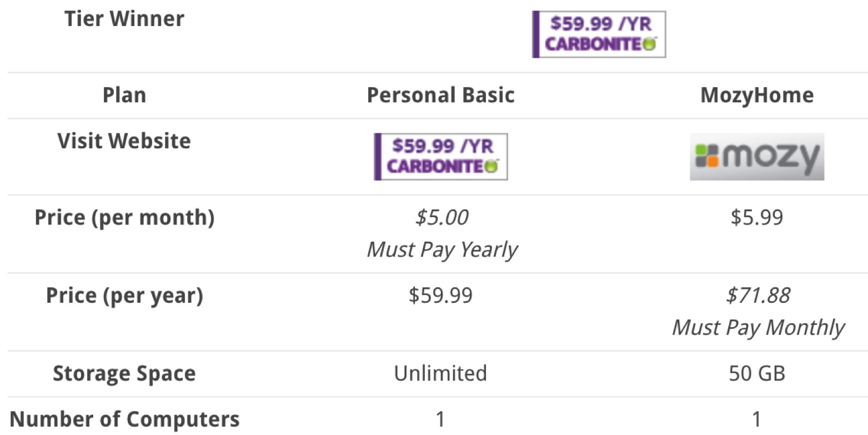Click the green Carbonite logo icon in Visit Website row
Viewport: 868px width, 435px height.
[491, 166]
